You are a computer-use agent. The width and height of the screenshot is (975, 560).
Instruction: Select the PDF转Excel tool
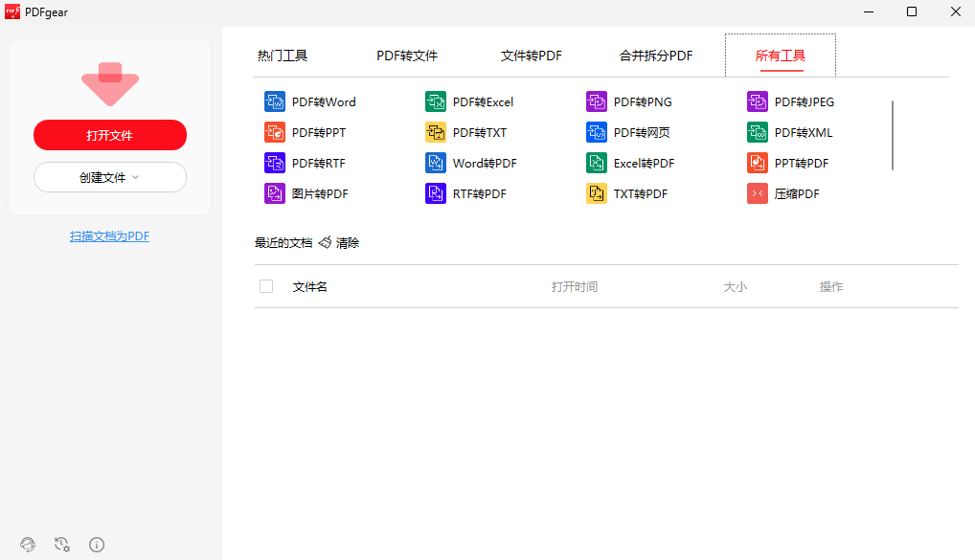click(x=484, y=101)
